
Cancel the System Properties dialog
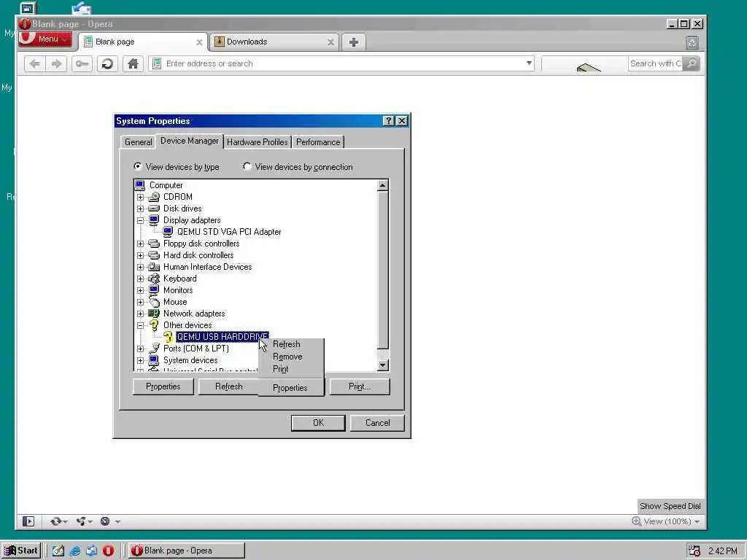(x=377, y=423)
